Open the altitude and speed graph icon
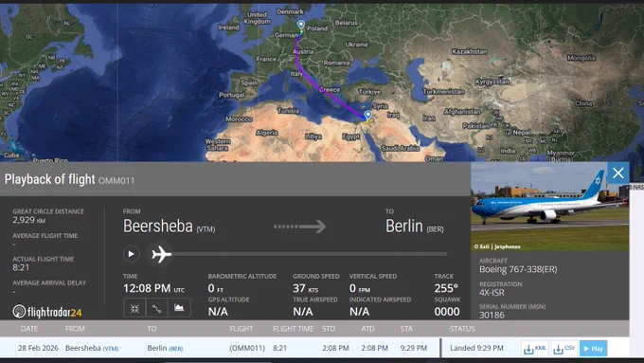Screen dimensions: 644x363 [179, 308]
